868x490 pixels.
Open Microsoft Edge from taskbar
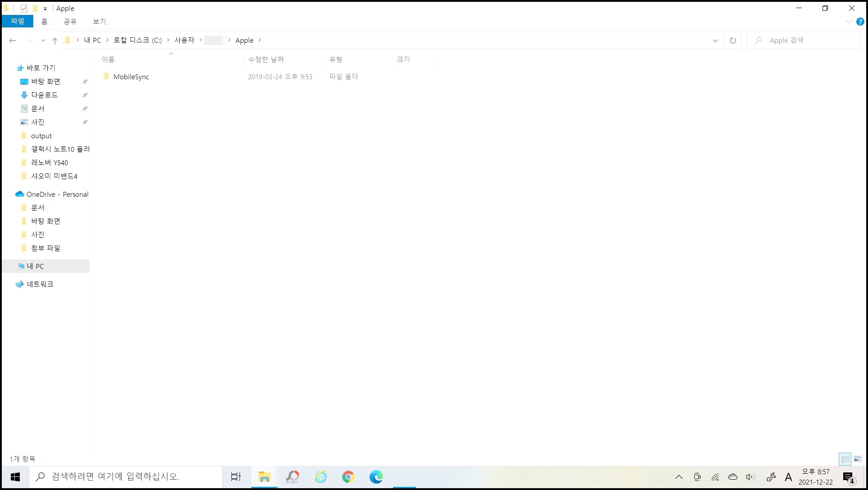pos(376,476)
